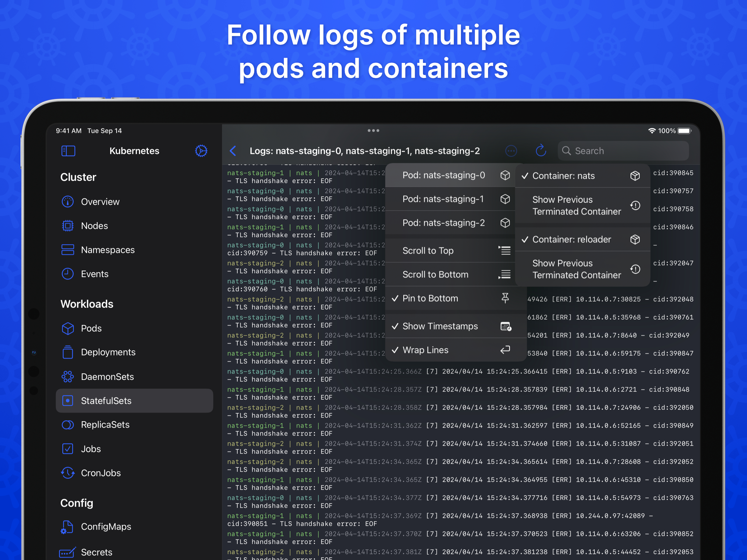Click the DaemonSets cluster icon

pyautogui.click(x=68, y=377)
